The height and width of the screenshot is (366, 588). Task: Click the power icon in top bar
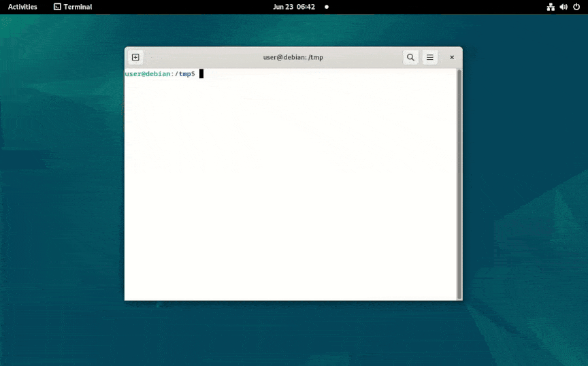click(x=576, y=7)
